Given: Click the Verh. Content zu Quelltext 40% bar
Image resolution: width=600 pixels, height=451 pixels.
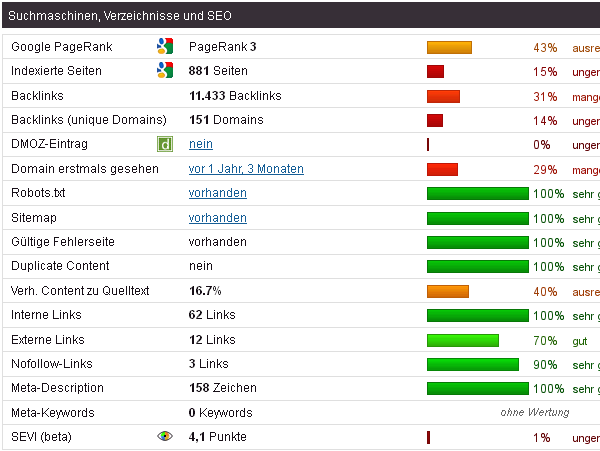Looking at the screenshot, I should point(448,291).
